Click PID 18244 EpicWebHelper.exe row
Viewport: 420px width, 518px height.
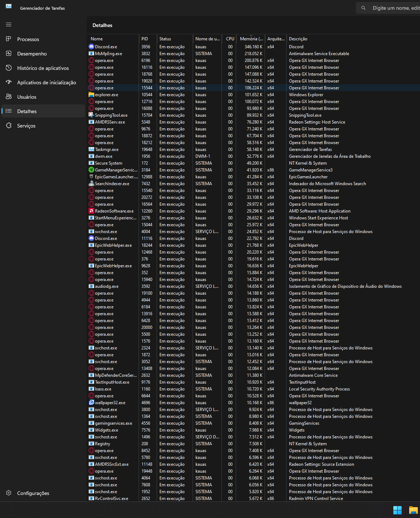[254, 245]
